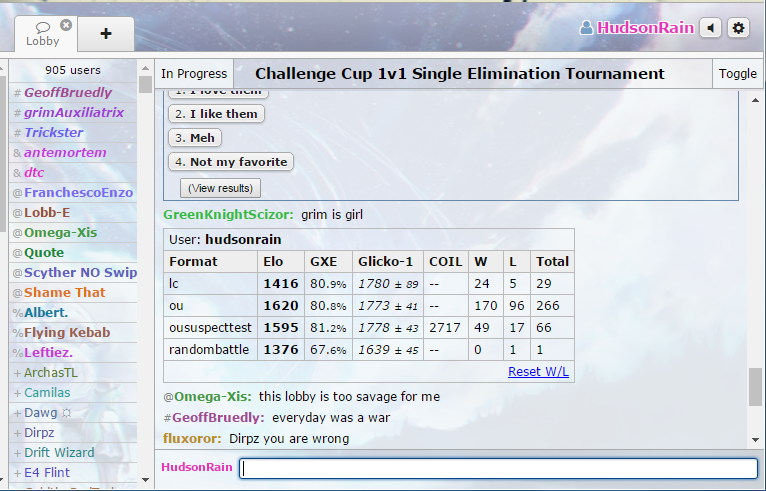This screenshot has width=766, height=491.
Task: Click GreenKnightScizor's name in chat
Action: (x=228, y=214)
